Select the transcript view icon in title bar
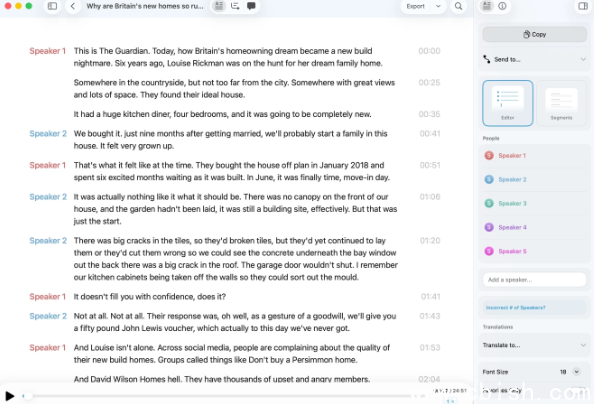Image resolution: width=594 pixels, height=404 pixels. (219, 6)
